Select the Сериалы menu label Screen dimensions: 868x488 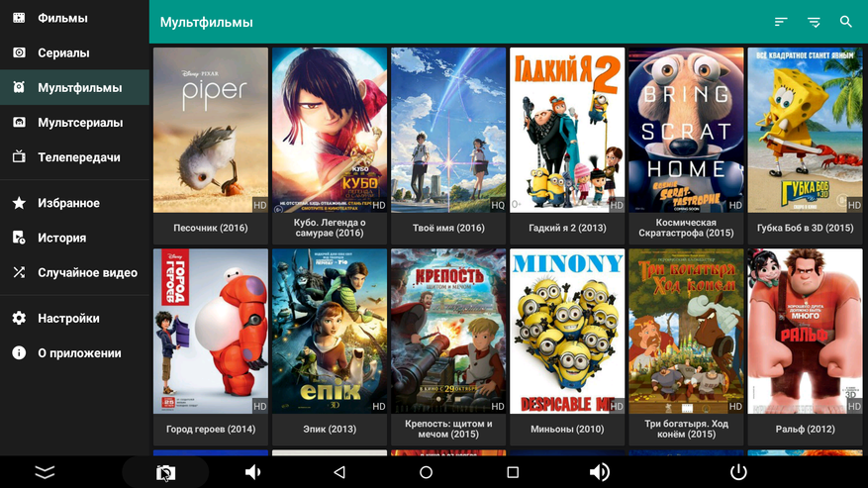pyautogui.click(x=63, y=53)
